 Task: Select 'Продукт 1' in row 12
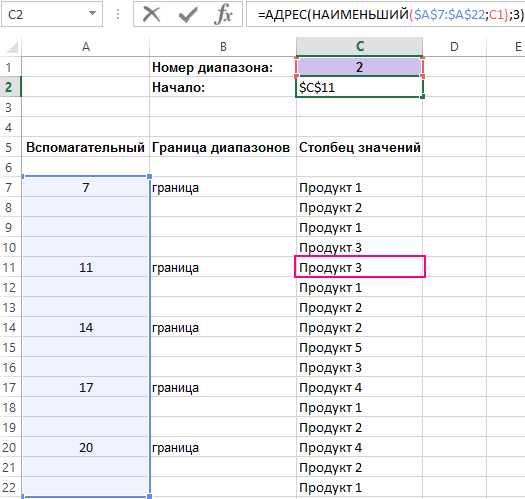coord(360,287)
